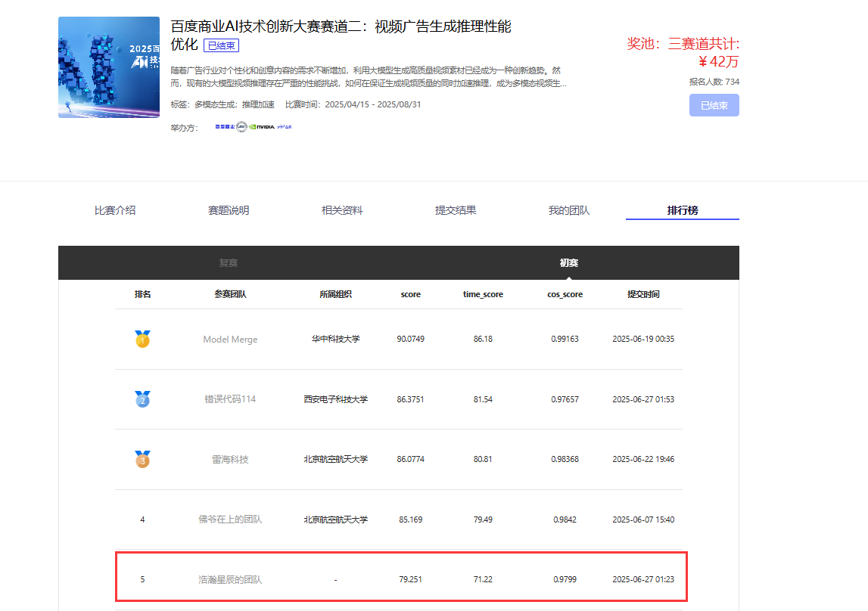Select the 初赛 leaderboard stage
The height and width of the screenshot is (611, 868).
[568, 262]
